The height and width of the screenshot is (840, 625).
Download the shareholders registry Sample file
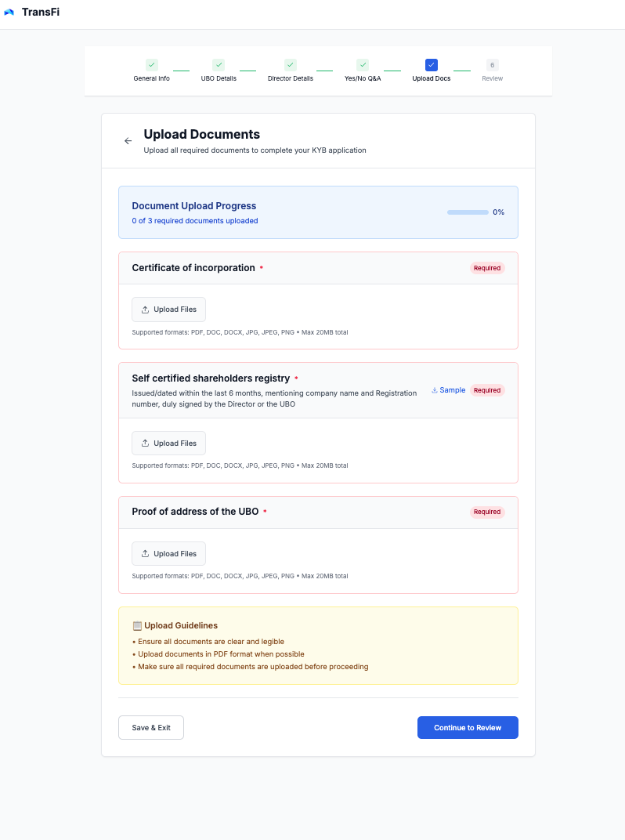tap(448, 390)
